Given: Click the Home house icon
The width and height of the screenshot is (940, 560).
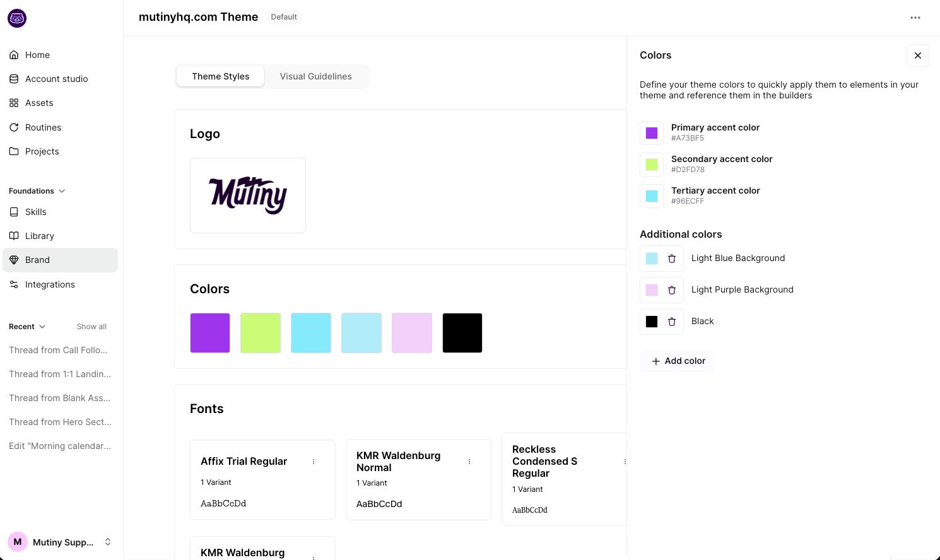Looking at the screenshot, I should [14, 55].
